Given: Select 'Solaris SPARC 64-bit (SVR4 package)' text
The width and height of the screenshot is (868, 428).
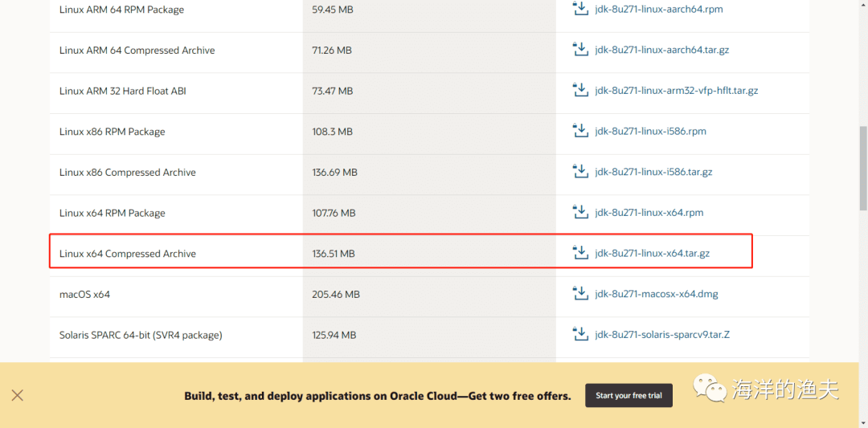Looking at the screenshot, I should [141, 335].
